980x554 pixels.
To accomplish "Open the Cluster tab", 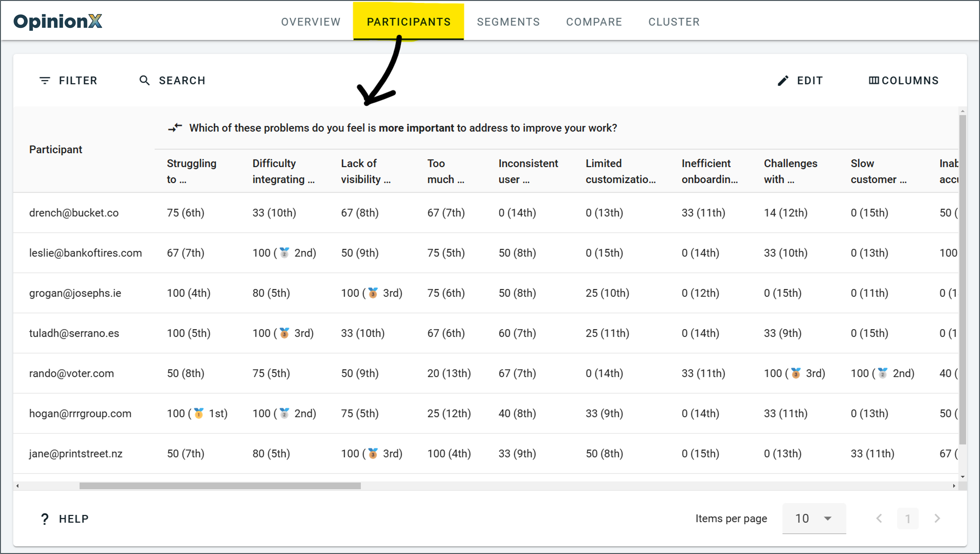I will [674, 22].
